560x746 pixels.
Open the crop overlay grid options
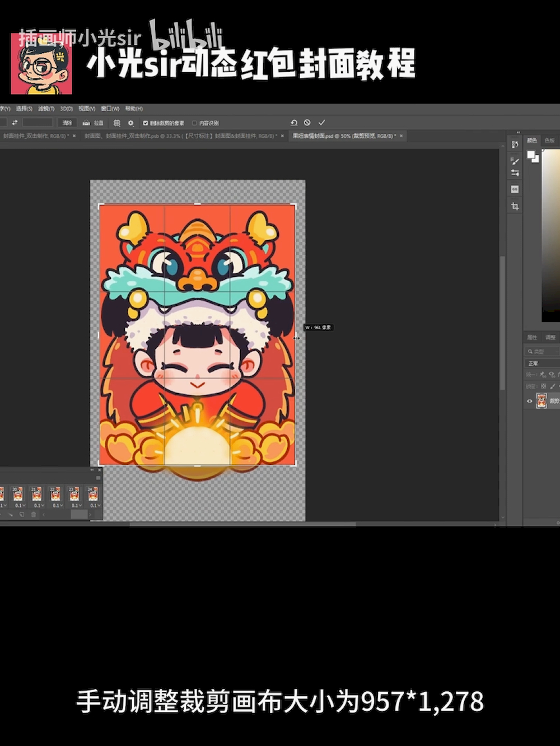117,123
